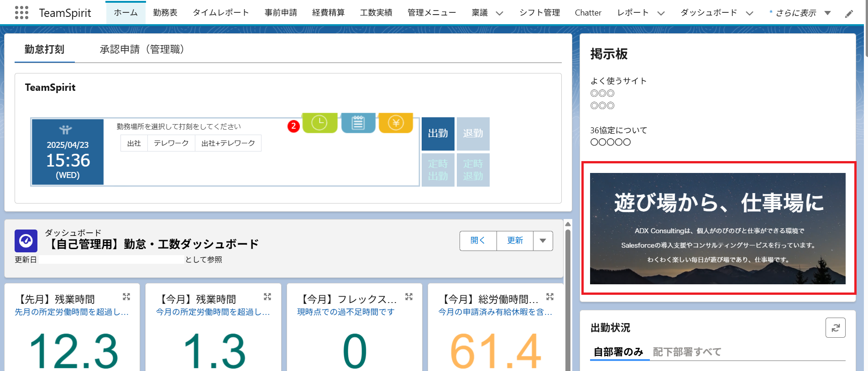Open the さらに表示 more menu
868x371 pixels.
tap(800, 13)
